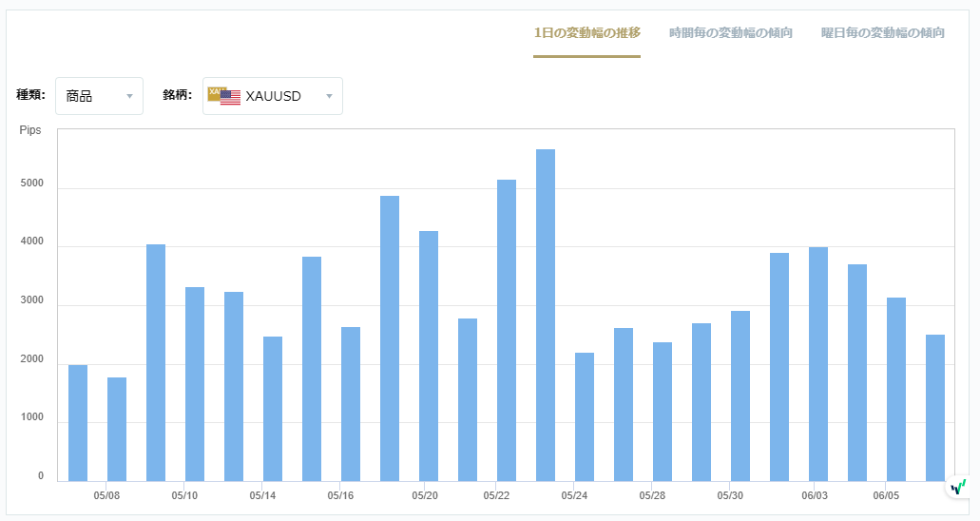
Task: Click the bar just above 5000 near 05/22
Action: click(507, 330)
